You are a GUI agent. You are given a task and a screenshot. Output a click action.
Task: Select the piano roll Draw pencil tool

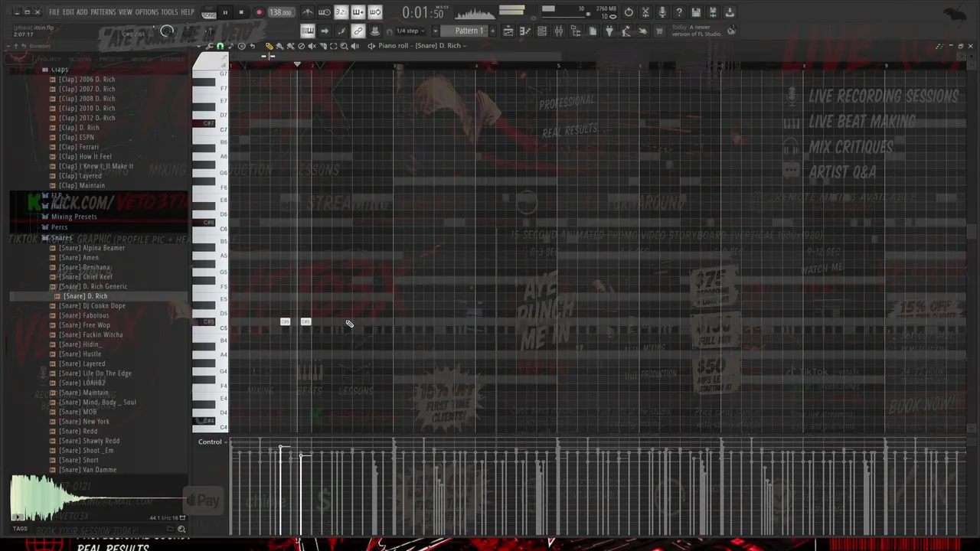click(269, 46)
